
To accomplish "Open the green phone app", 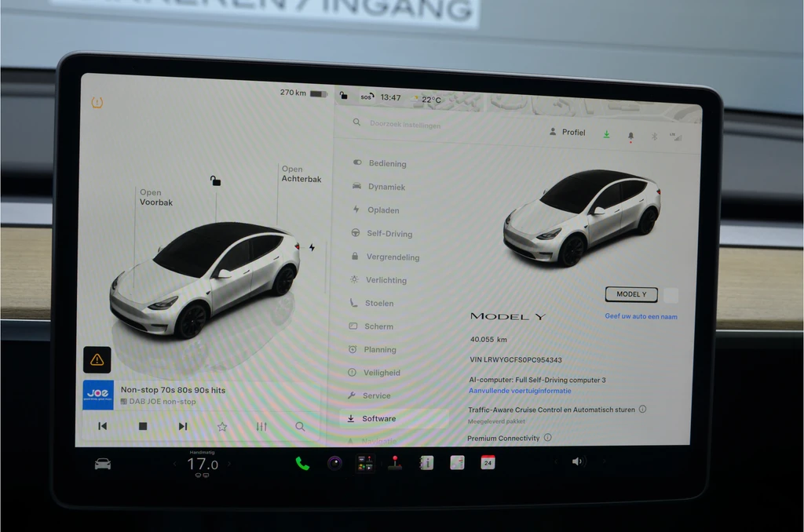I will click(x=302, y=464).
